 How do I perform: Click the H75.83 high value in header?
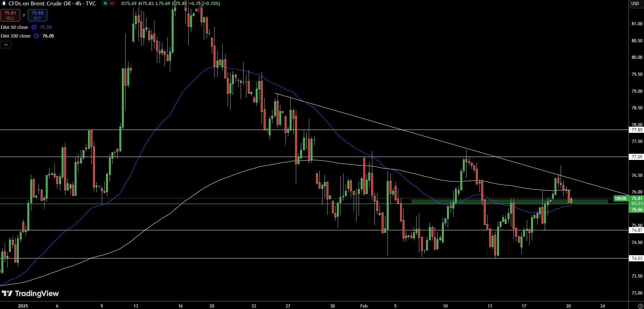click(x=146, y=3)
